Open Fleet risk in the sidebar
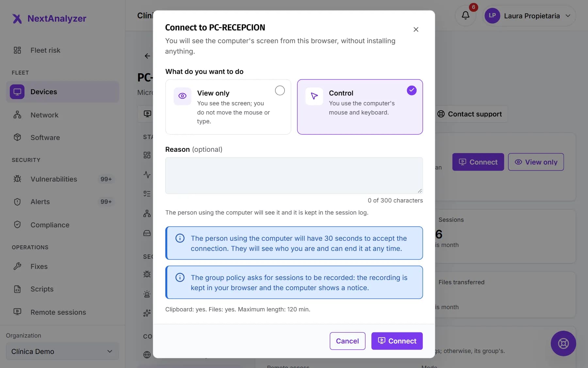 click(x=62, y=50)
